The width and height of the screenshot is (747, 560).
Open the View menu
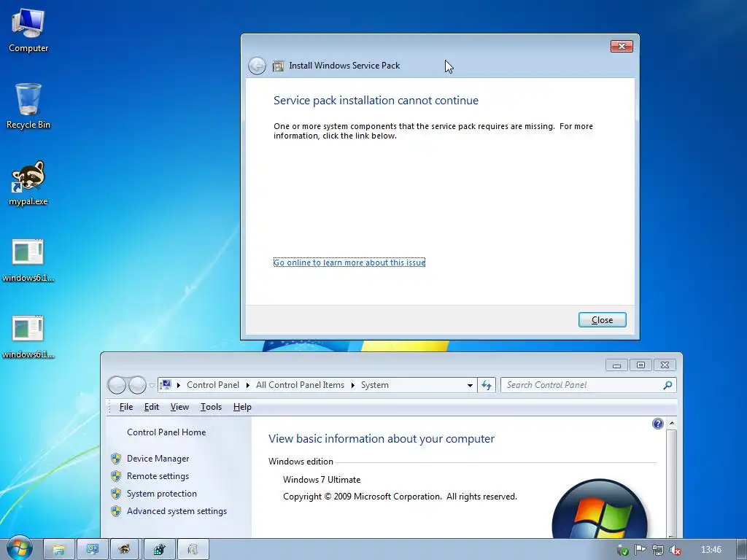pyautogui.click(x=179, y=407)
